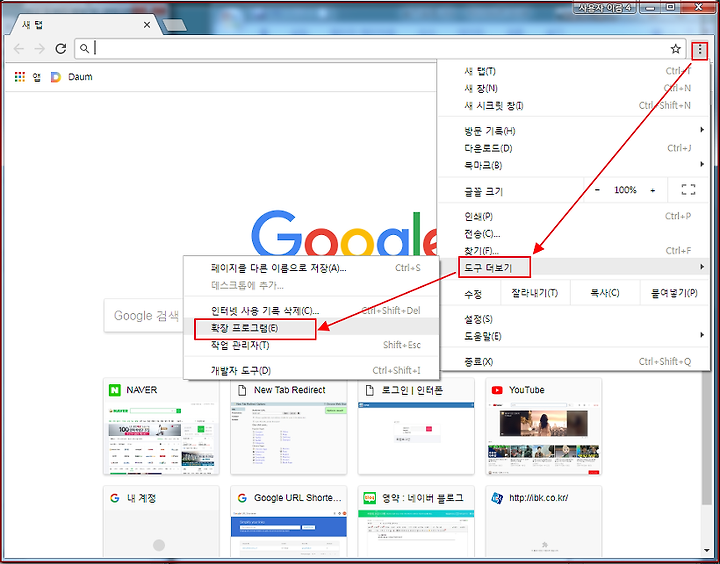Screen dimensions: 720x564
Task: Open 작업 관리자(T) from submenu
Action: point(311,345)
